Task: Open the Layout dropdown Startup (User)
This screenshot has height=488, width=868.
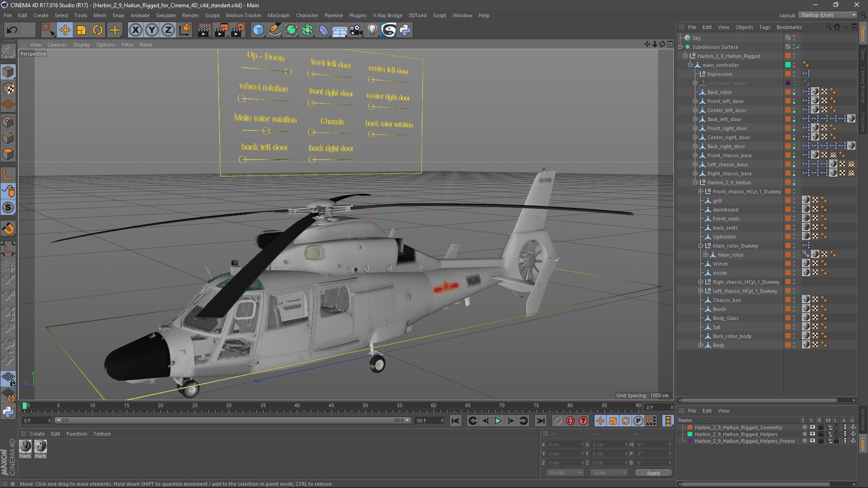Action: 828,15
